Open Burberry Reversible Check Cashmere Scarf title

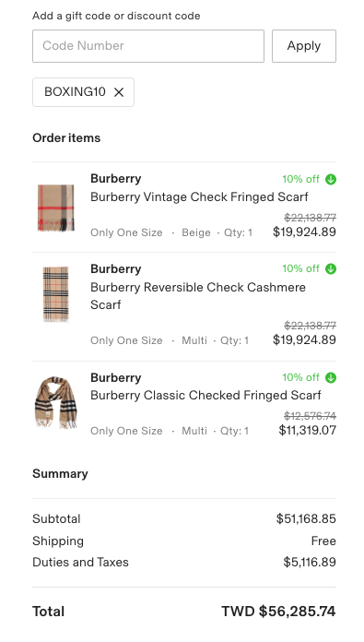(x=198, y=296)
